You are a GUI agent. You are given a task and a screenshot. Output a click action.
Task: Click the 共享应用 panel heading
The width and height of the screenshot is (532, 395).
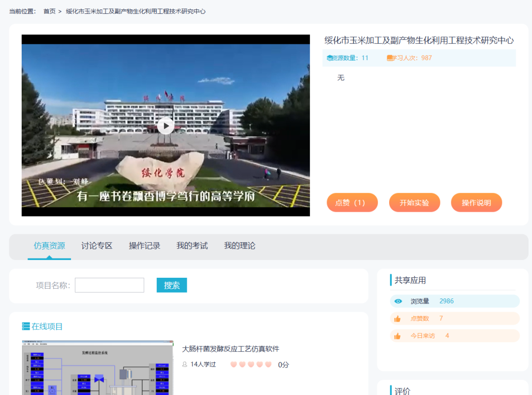(410, 280)
